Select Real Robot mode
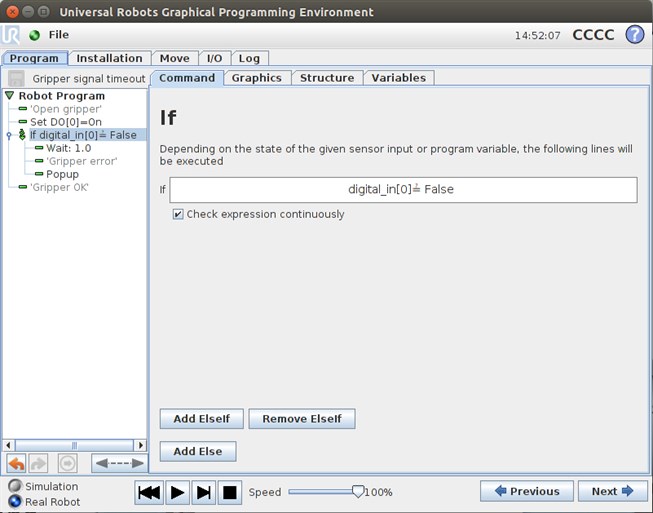The width and height of the screenshot is (653, 513). click(45, 502)
